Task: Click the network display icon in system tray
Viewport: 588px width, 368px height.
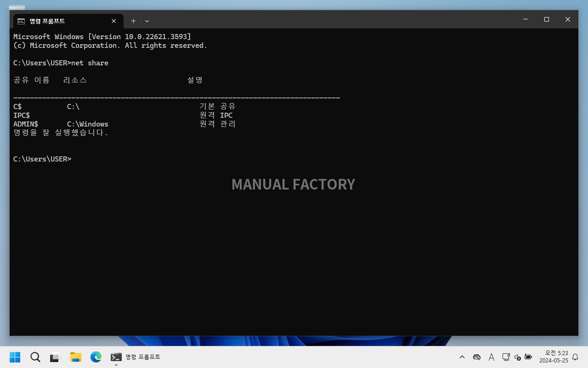Action: click(x=506, y=357)
